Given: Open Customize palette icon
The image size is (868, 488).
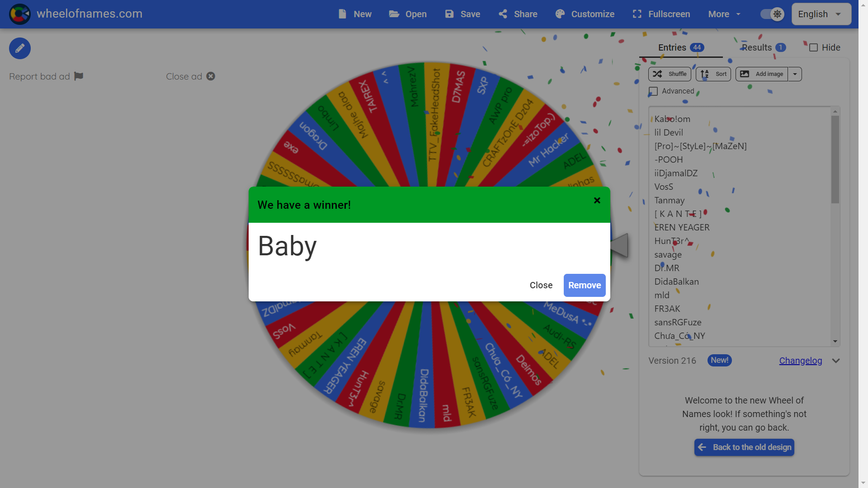Looking at the screenshot, I should click(x=560, y=14).
